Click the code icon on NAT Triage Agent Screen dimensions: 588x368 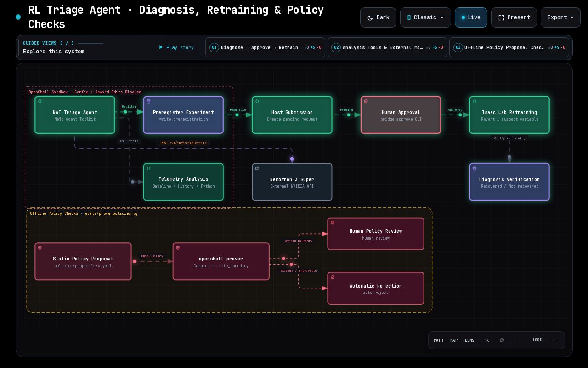pos(40,101)
